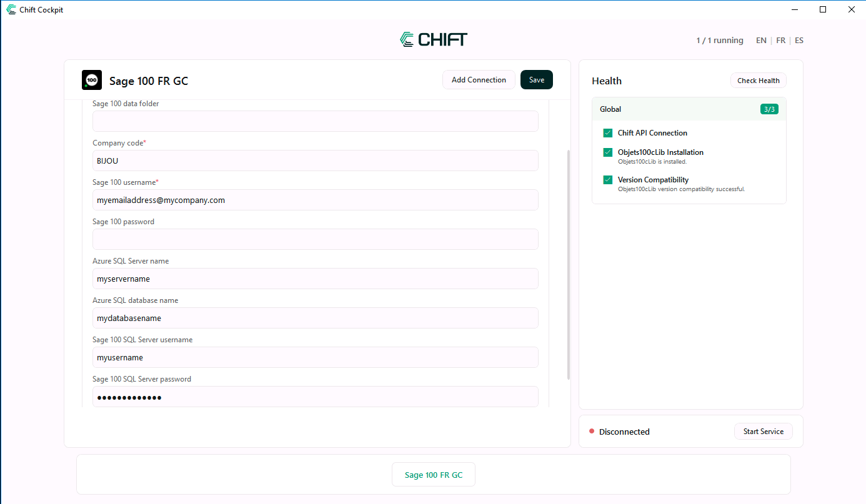Click the 'Sage 100 SQL Server username' label
Screen dimensions: 866x504
[x=142, y=340]
